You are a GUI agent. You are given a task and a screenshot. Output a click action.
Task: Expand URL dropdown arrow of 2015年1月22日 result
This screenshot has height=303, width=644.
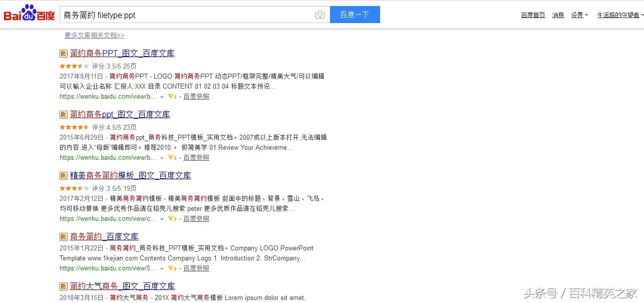[162, 269]
